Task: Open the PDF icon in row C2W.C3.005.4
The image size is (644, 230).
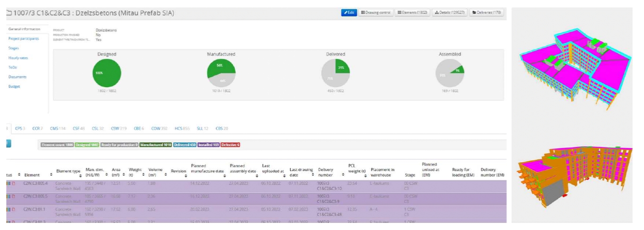Action: [14, 183]
